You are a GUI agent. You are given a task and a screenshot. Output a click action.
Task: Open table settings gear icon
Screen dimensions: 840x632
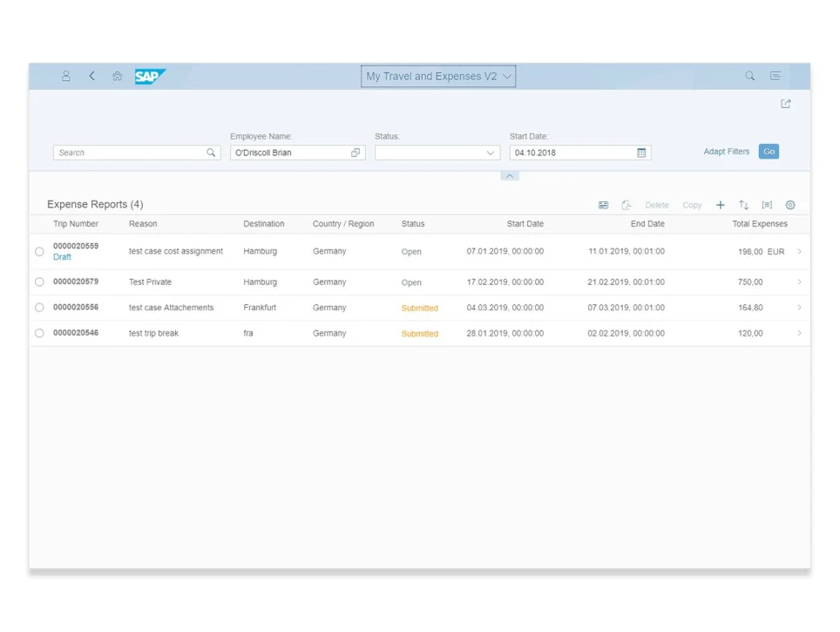click(790, 206)
